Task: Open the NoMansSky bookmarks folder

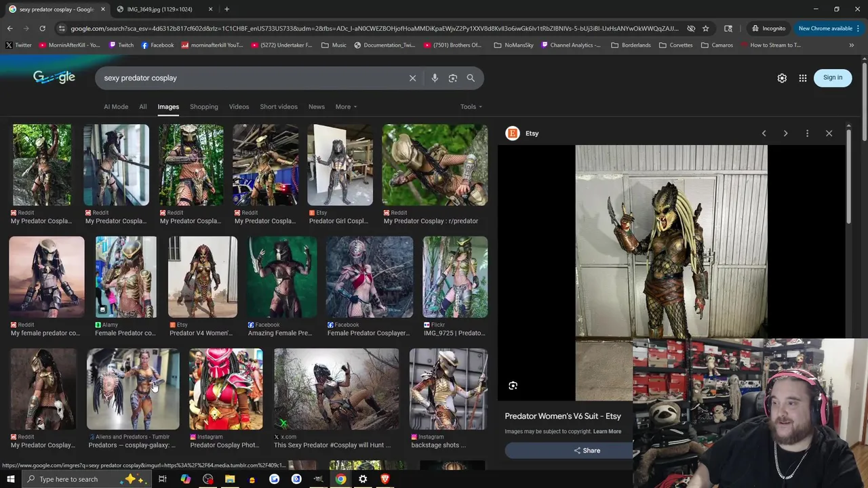Action: [x=515, y=45]
